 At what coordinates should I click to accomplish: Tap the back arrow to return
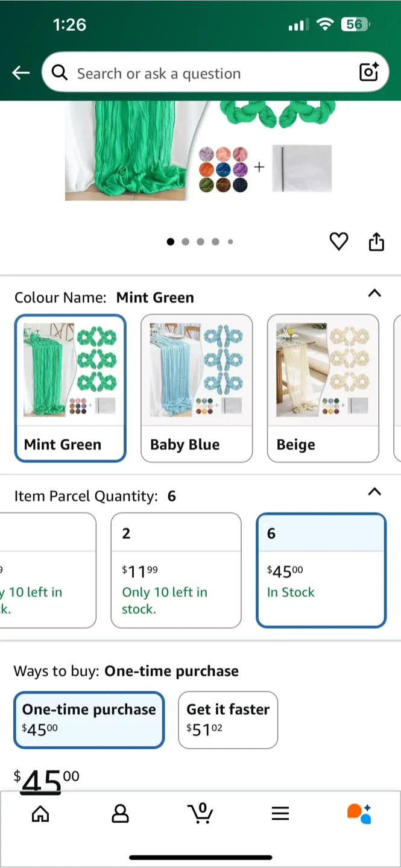pos(21,72)
